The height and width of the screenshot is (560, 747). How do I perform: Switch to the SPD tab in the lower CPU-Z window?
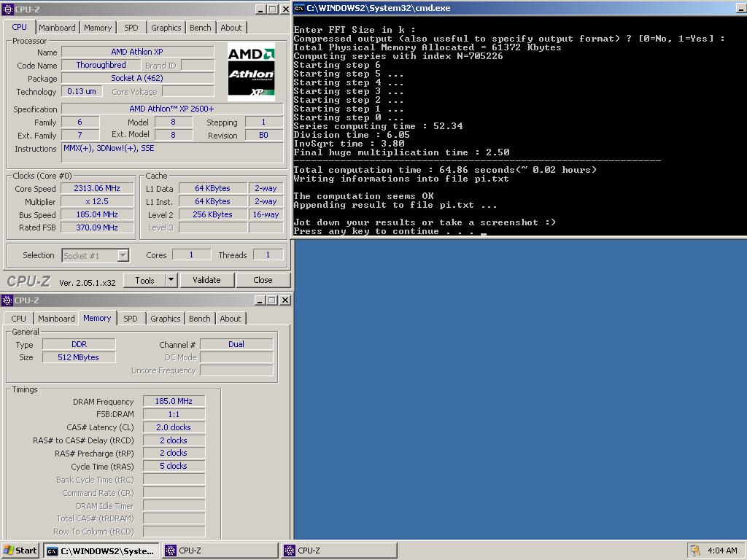click(x=131, y=319)
